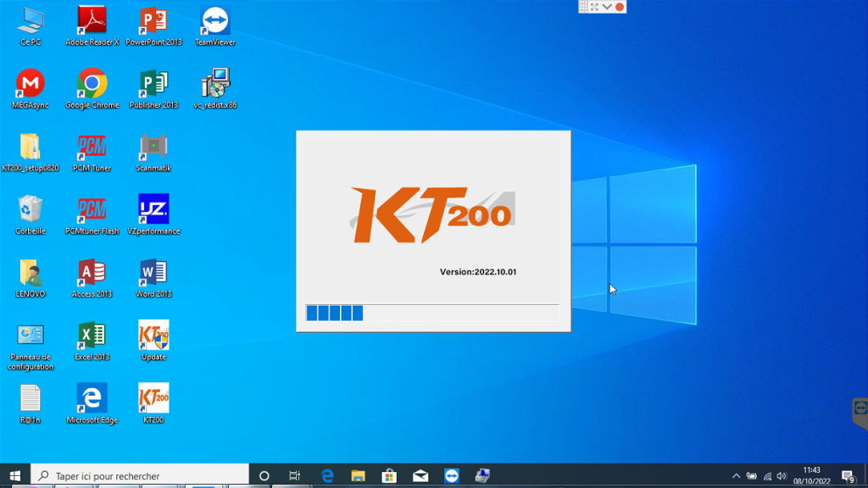Launch Edge from the taskbar
This screenshot has width=868, height=488.
(327, 476)
